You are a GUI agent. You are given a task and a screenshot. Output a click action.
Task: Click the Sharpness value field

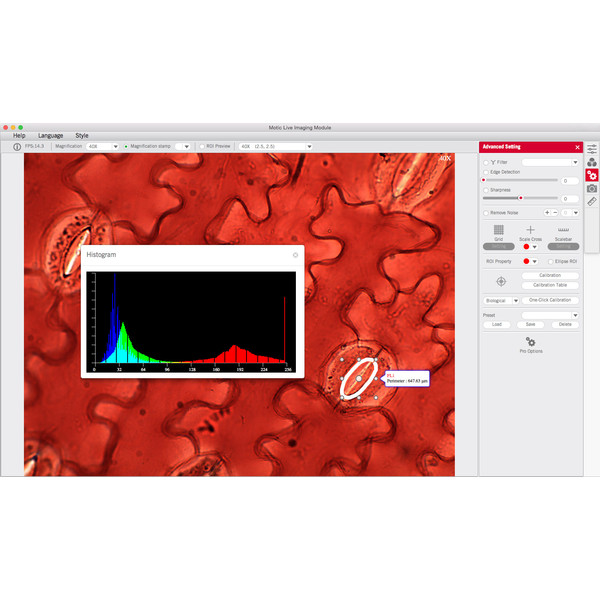(x=570, y=199)
